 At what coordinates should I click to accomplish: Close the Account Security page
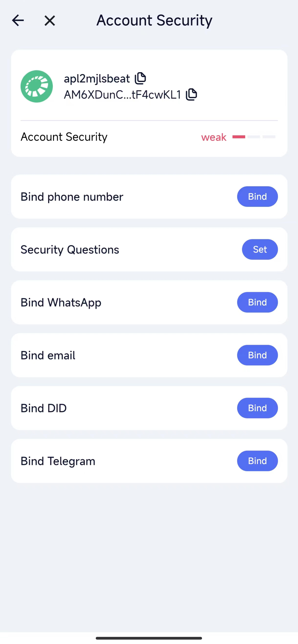(x=50, y=21)
